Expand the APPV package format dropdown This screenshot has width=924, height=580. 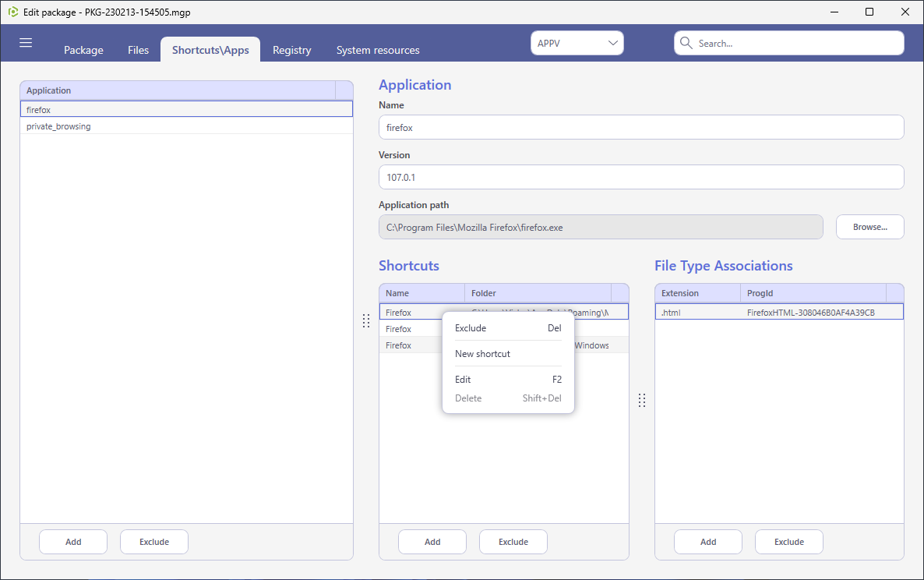(x=577, y=43)
